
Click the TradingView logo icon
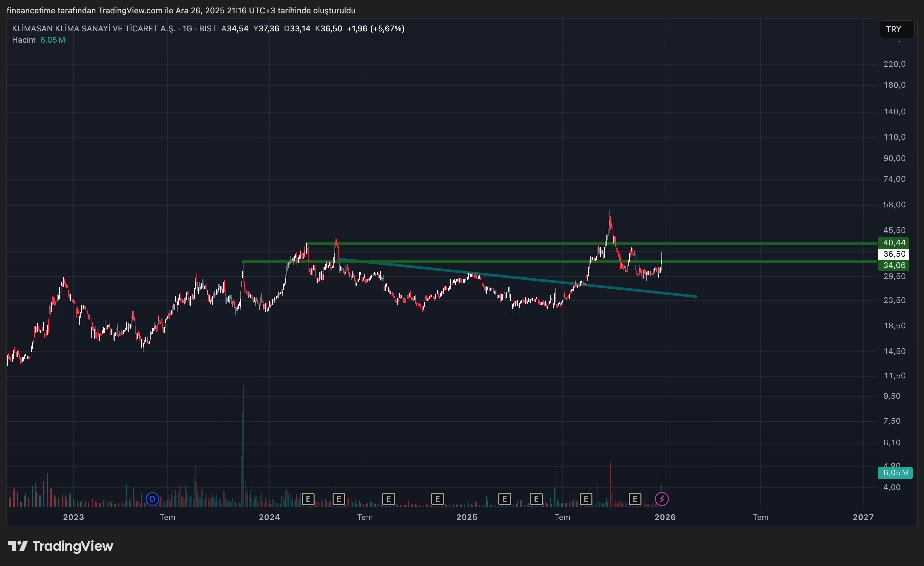[18, 546]
